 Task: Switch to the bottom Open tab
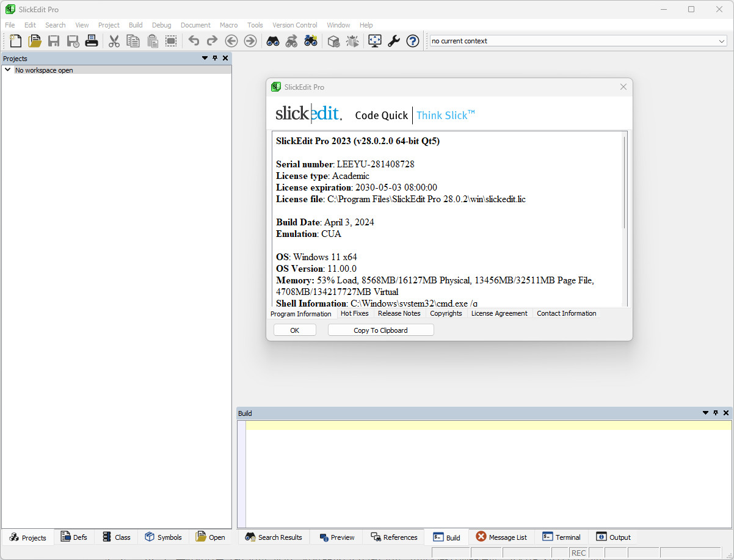point(210,537)
